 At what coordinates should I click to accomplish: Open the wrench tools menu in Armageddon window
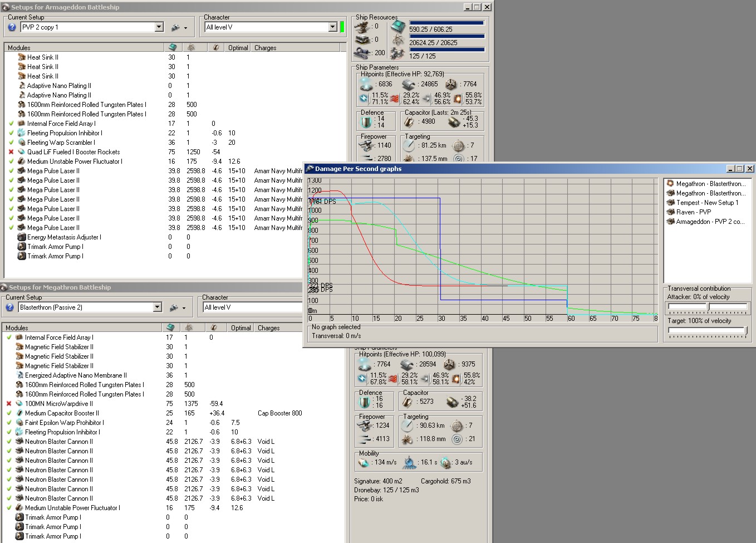click(178, 27)
